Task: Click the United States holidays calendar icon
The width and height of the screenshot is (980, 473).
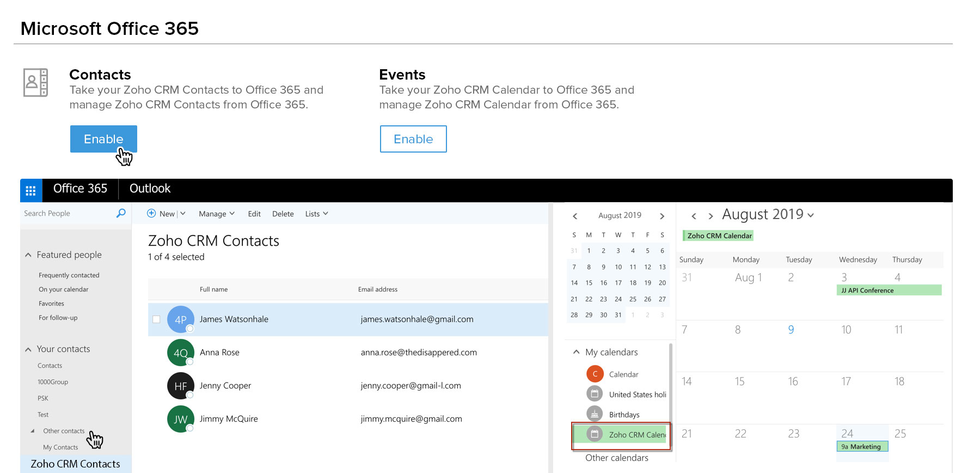Action: (595, 394)
